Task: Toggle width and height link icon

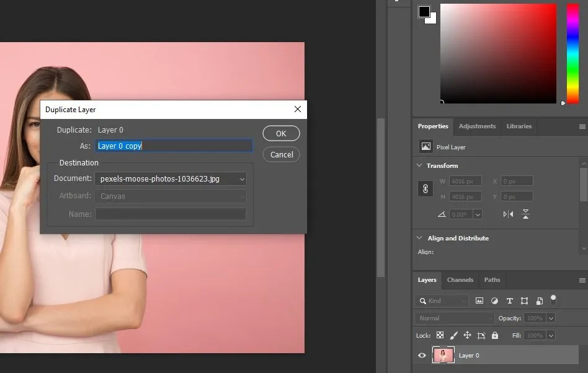Action: tap(425, 188)
